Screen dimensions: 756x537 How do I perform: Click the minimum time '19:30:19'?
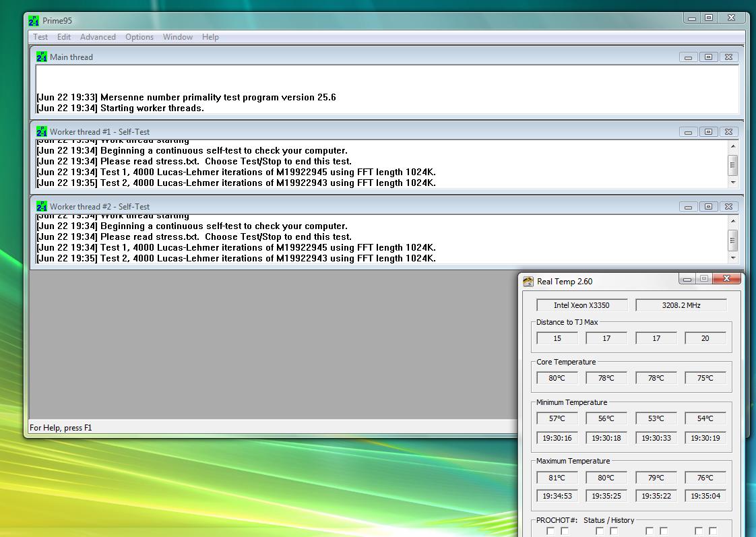click(x=705, y=438)
